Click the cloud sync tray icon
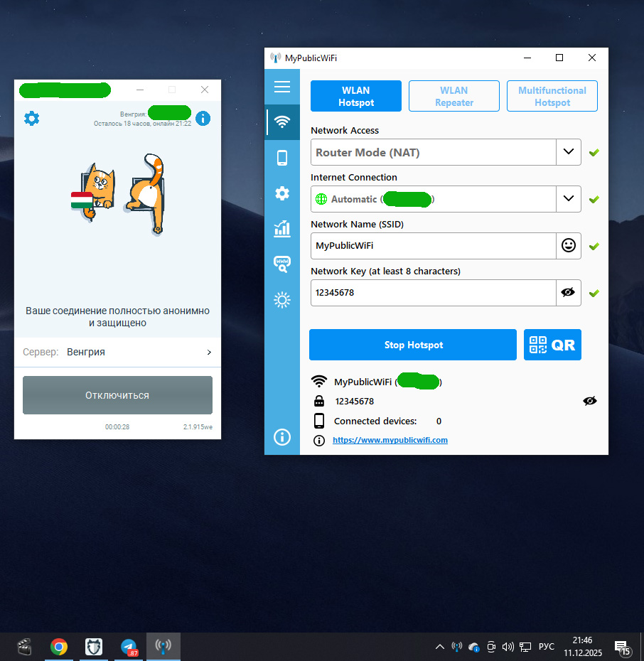644x661 pixels. 474,647
